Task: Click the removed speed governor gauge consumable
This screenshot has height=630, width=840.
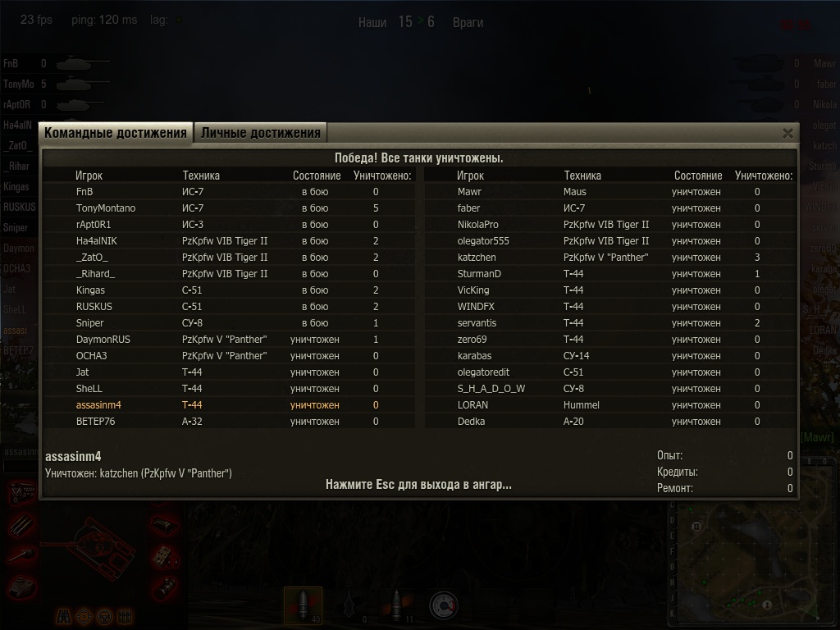Action: [444, 606]
